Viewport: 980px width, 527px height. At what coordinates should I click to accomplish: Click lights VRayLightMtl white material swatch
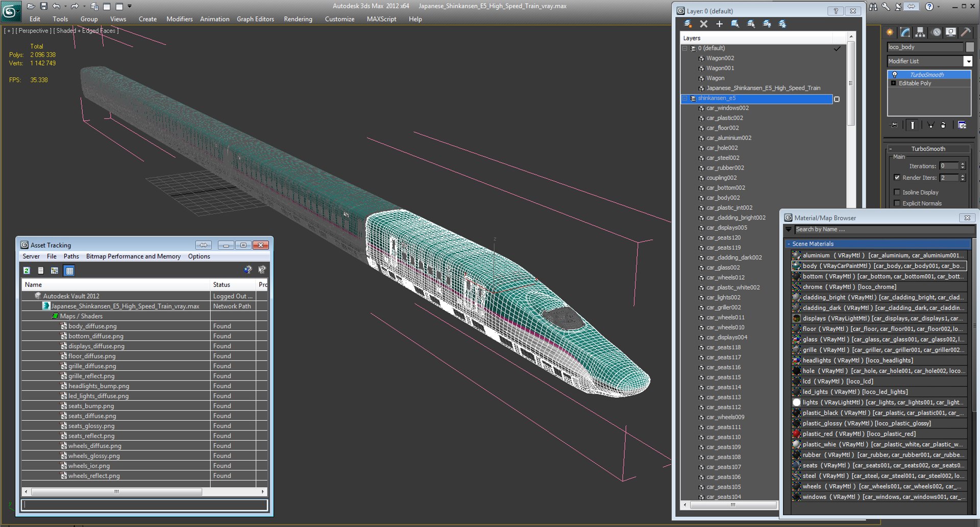pos(796,402)
